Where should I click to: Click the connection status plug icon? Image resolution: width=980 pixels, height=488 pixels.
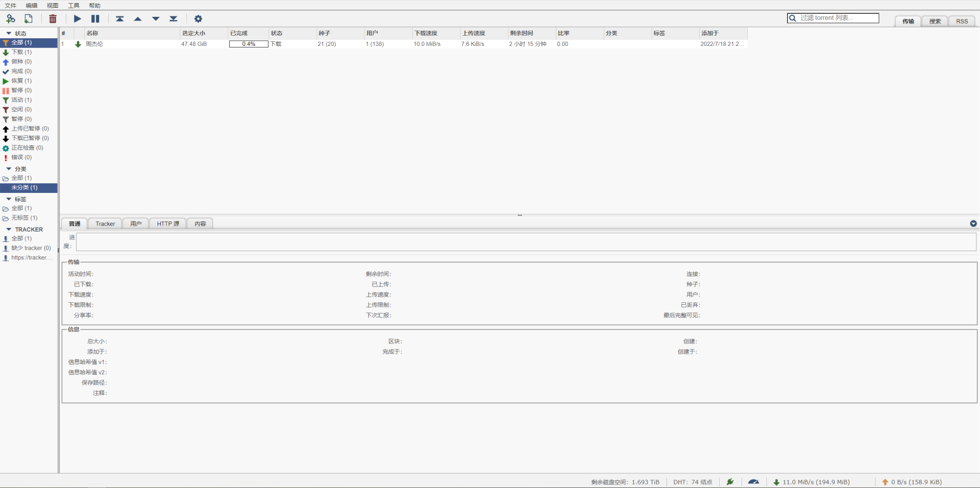[x=730, y=482]
